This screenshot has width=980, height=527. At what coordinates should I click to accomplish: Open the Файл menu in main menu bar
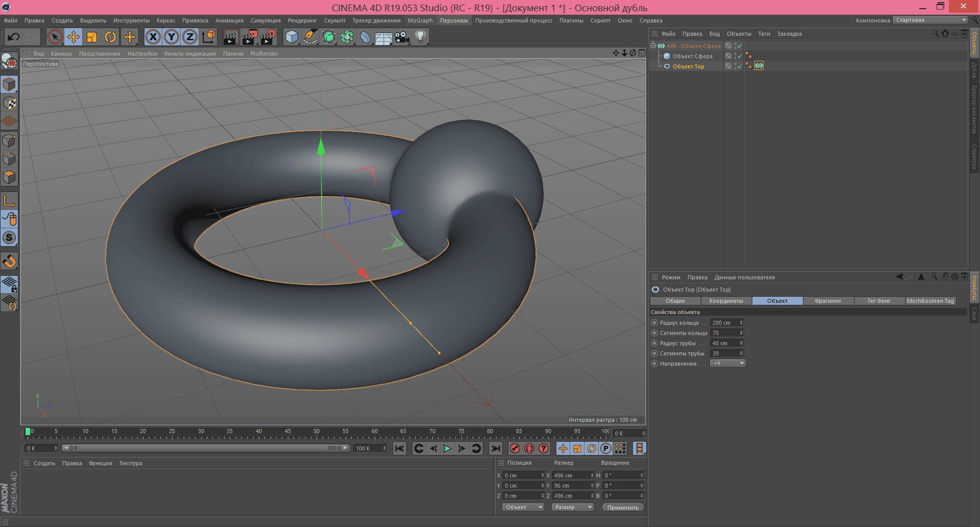10,20
